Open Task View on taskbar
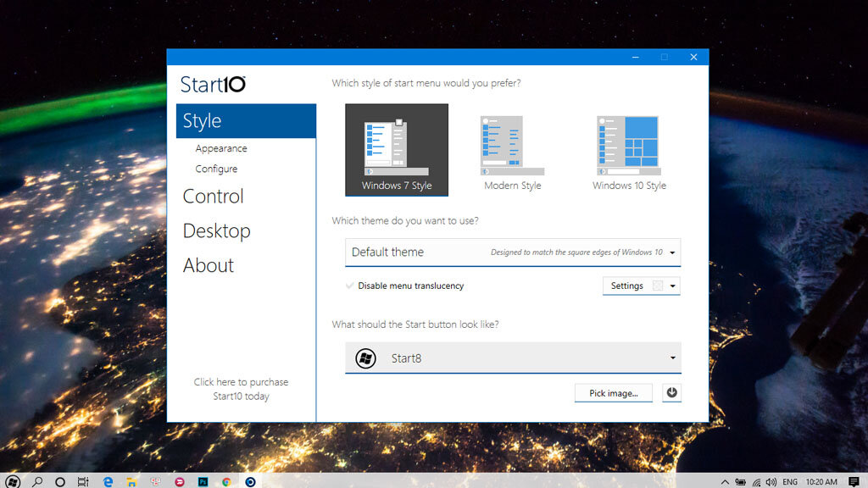This screenshot has width=868, height=488. [x=83, y=482]
